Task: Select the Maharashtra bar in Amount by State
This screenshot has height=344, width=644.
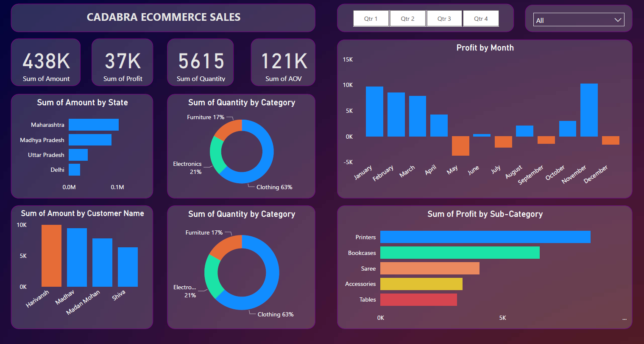Action: (93, 124)
